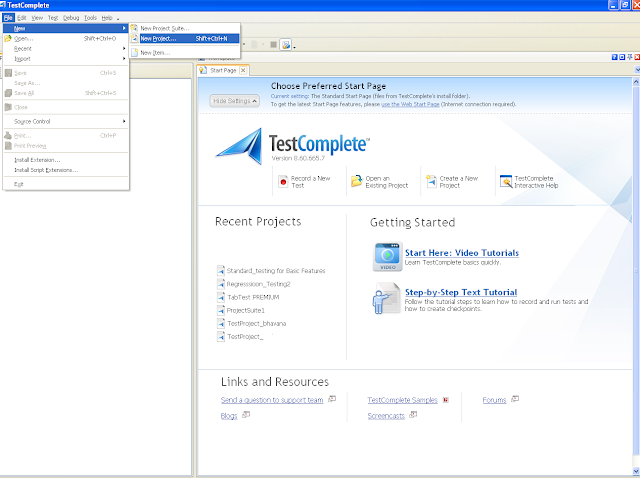Open the Blogs link
Viewport: 640px width, 479px height.
tap(229, 416)
